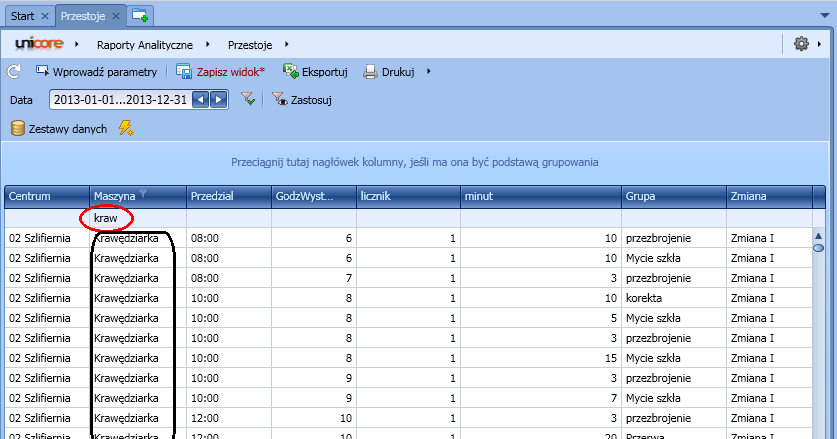The image size is (837, 439).
Task: Go to the next date range with right arrow
Action: tap(217, 100)
